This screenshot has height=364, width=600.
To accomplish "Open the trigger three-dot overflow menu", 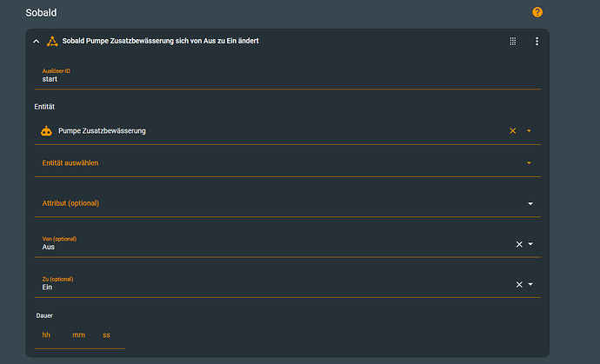I will [x=537, y=41].
